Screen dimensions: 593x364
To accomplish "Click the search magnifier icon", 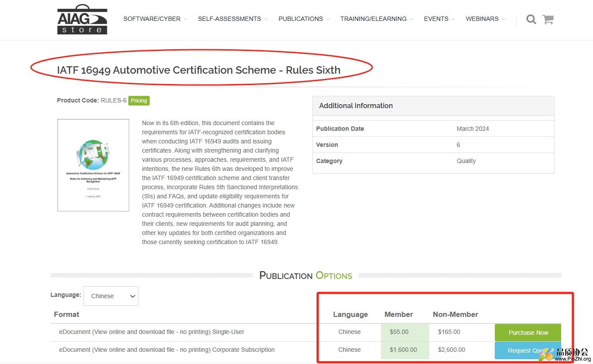I will coord(531,19).
